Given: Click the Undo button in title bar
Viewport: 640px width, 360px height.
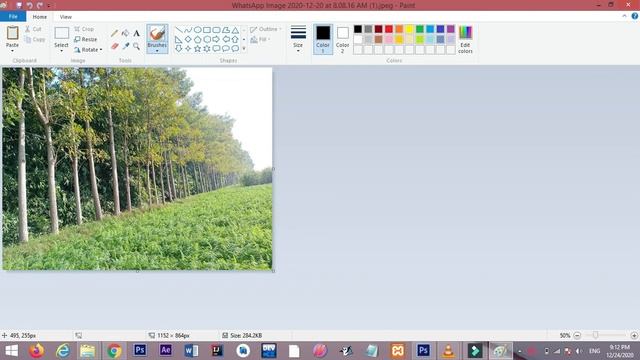Looking at the screenshot, I should 29,5.
